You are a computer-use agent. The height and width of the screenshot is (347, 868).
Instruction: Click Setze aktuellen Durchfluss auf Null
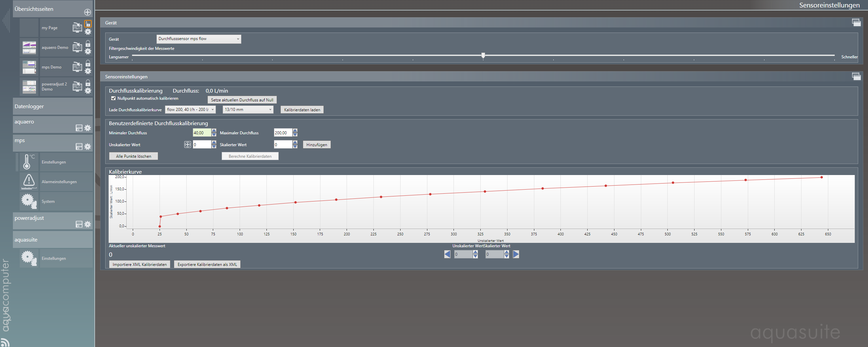point(242,100)
